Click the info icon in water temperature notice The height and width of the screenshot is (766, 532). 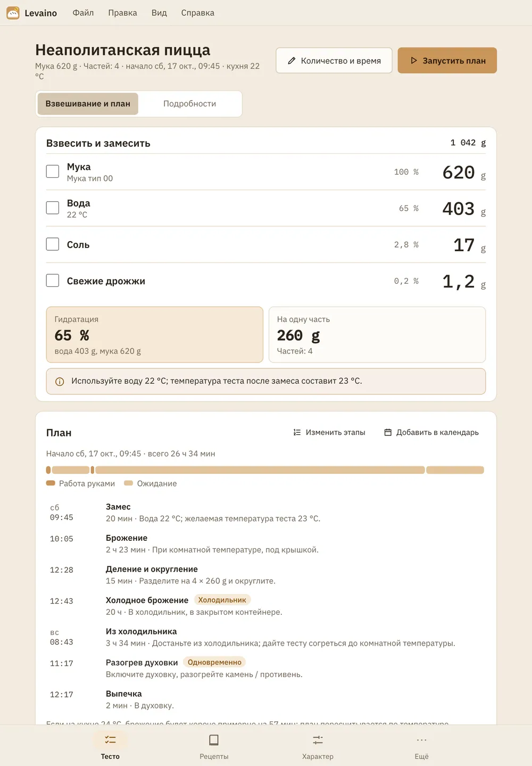pos(60,382)
